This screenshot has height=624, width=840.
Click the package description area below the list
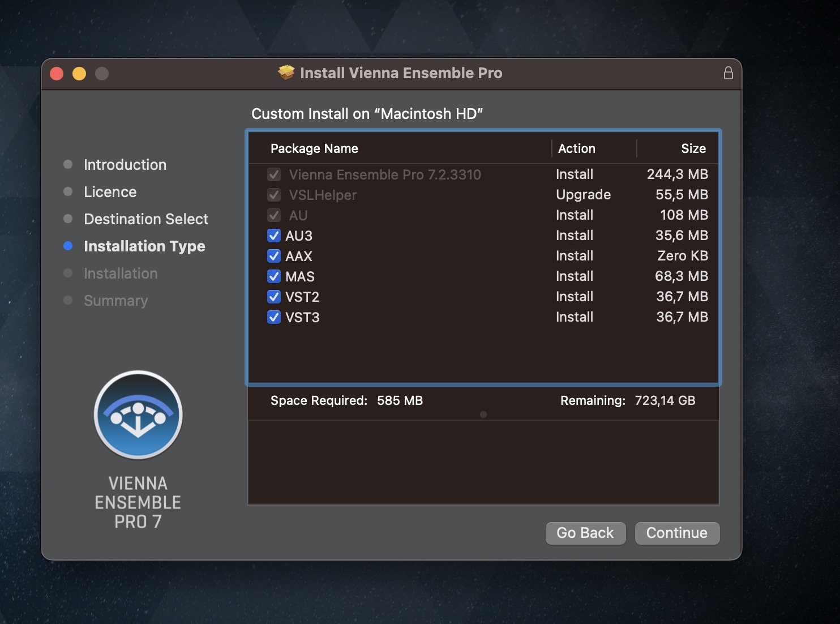[x=483, y=462]
